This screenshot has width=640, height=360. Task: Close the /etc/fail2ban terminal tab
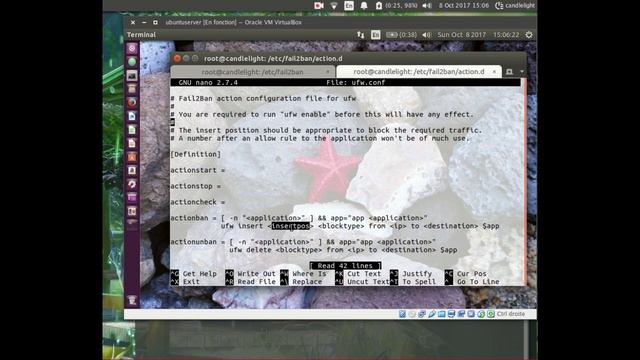click(327, 72)
